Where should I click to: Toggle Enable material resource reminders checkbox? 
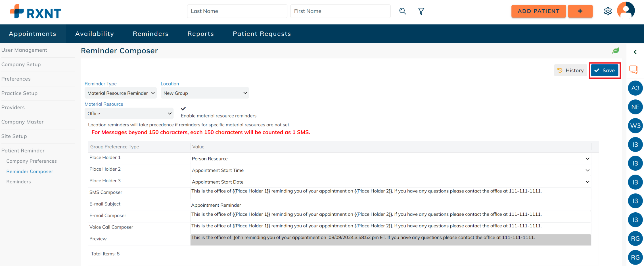[183, 109]
